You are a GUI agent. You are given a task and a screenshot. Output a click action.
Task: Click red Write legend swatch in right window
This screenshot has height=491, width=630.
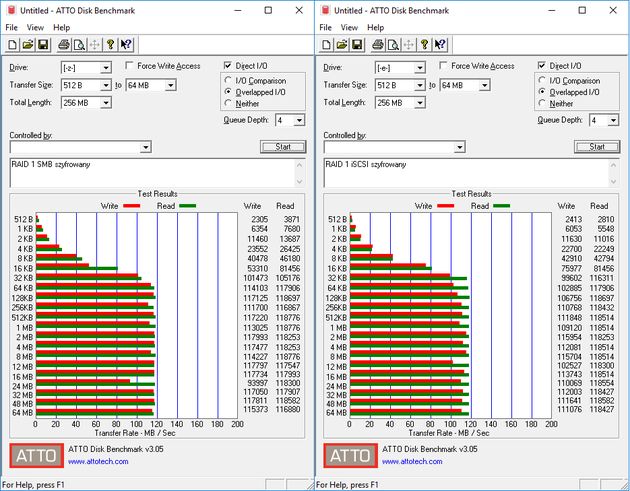pos(446,206)
